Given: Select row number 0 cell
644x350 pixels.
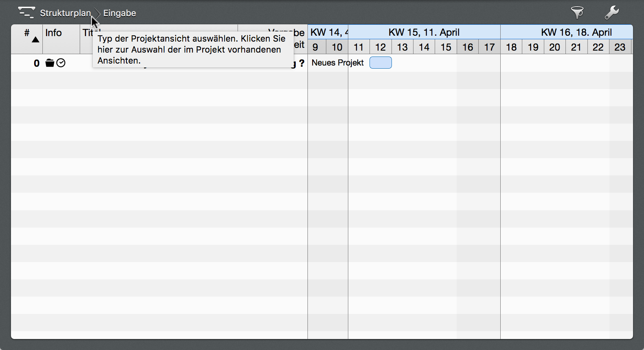Looking at the screenshot, I should coord(37,63).
